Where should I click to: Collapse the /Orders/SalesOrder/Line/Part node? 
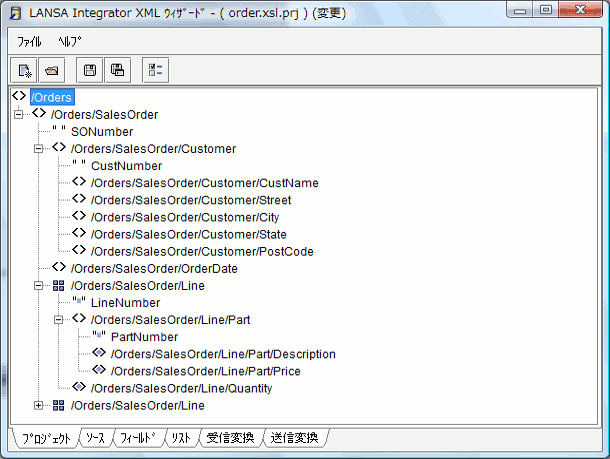[58, 320]
